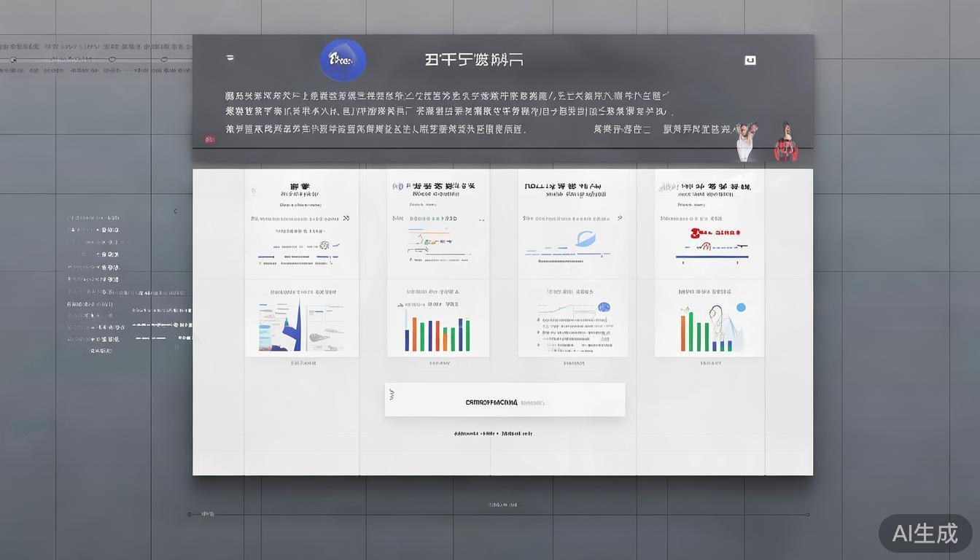Image resolution: width=980 pixels, height=560 pixels.
Task: Click the blue circular site logo
Action: point(342,61)
